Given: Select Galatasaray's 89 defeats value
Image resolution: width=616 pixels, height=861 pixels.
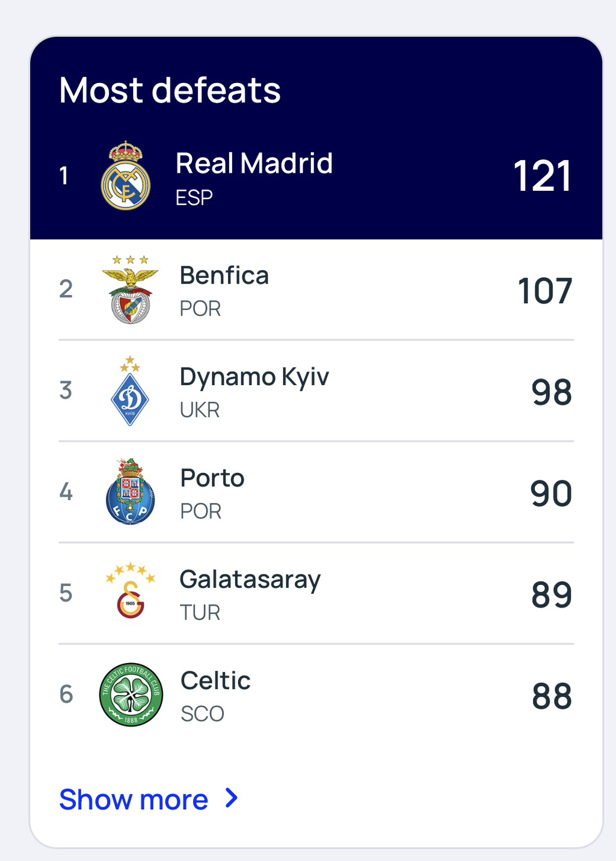Looking at the screenshot, I should coord(552,595).
